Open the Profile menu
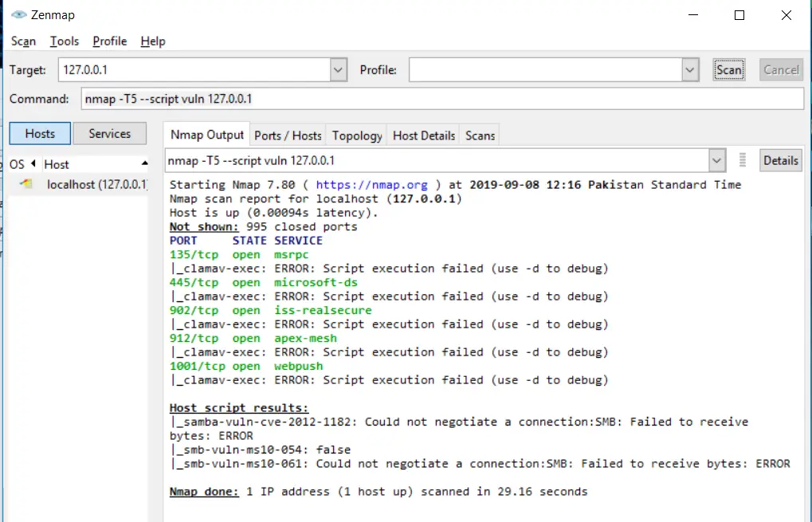 [x=110, y=41]
